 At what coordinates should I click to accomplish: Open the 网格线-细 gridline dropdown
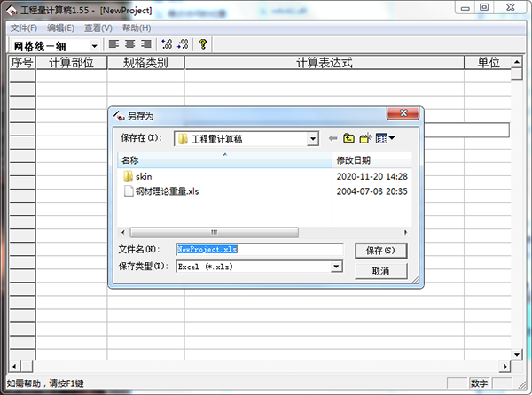coord(94,46)
